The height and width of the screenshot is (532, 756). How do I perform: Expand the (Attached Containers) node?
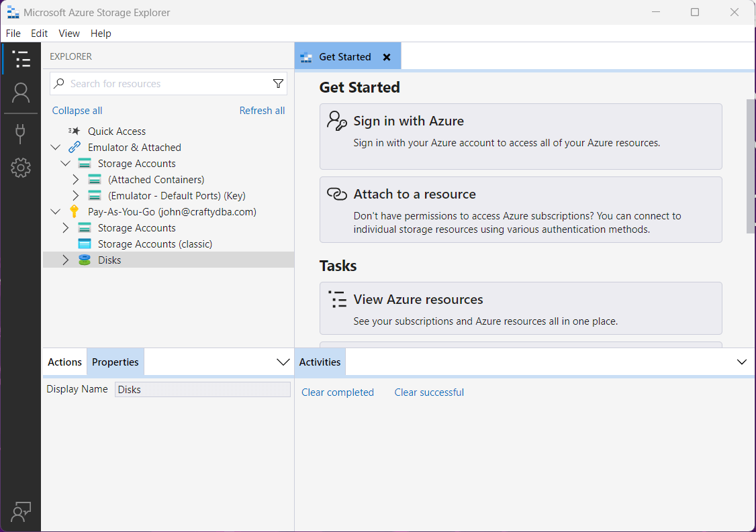pyautogui.click(x=76, y=180)
